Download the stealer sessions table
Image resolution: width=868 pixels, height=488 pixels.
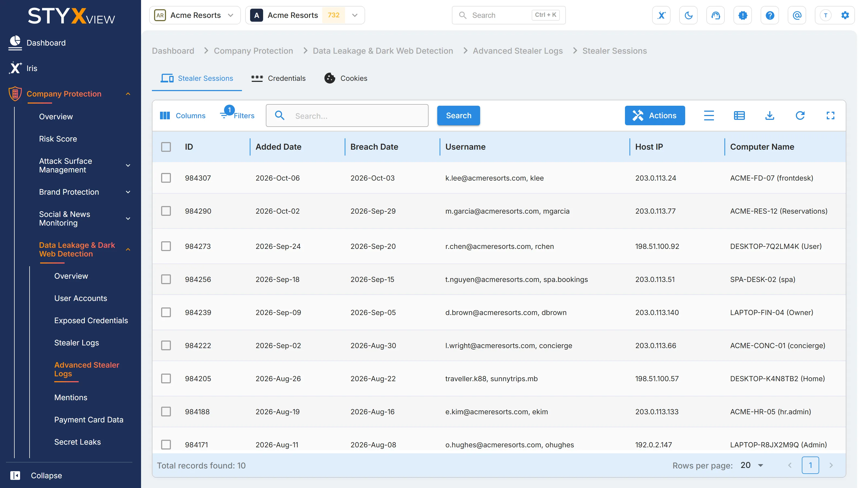[x=770, y=115]
